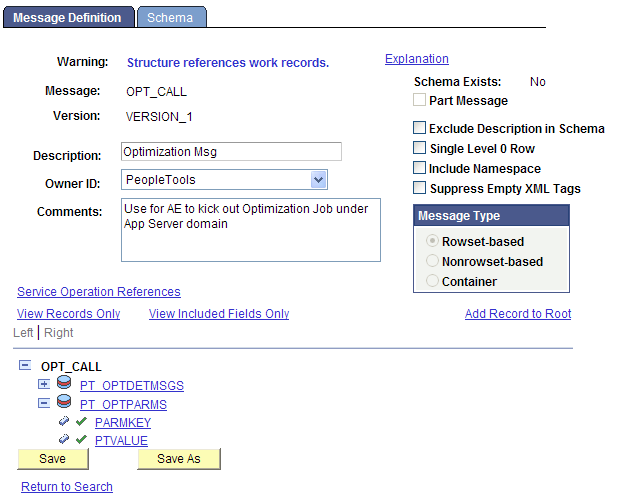624x503 pixels.
Task: Click Add Record to Root link
Action: (518, 314)
